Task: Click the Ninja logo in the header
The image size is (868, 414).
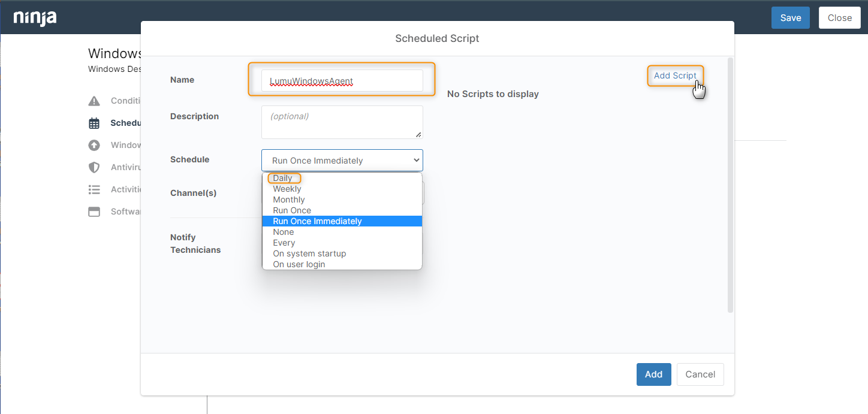Action: click(x=34, y=18)
